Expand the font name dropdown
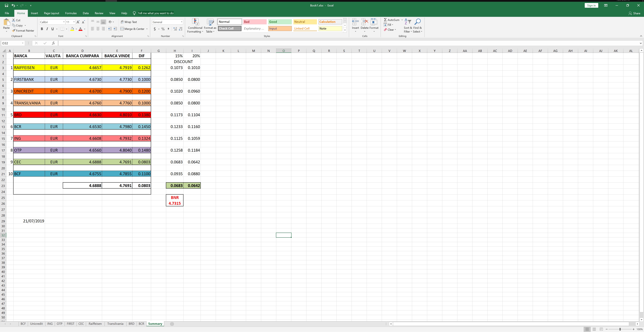This screenshot has width=644, height=332. click(x=64, y=22)
